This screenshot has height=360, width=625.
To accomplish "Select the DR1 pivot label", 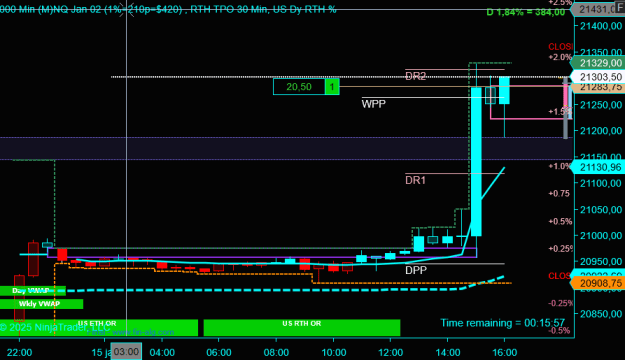I will 415,180.
